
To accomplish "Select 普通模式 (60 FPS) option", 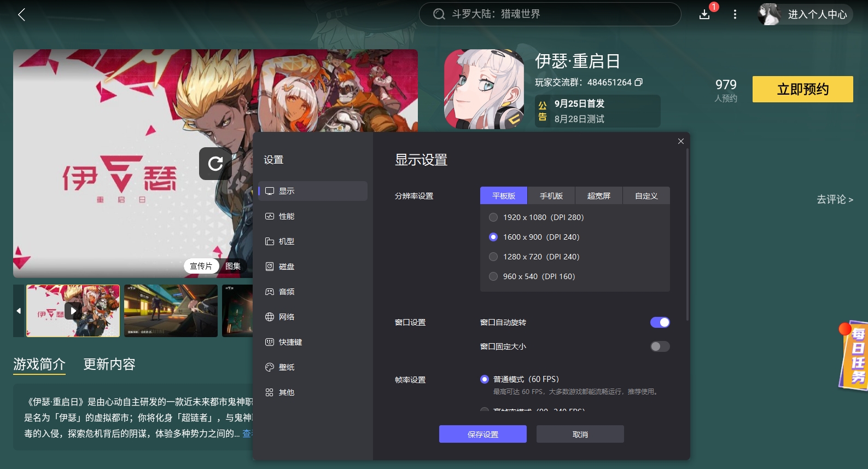I will coord(485,379).
